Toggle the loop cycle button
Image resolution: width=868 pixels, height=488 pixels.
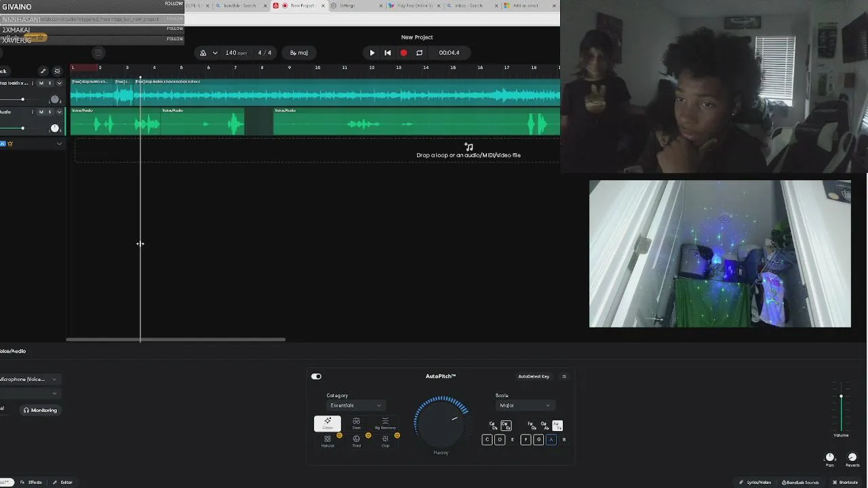[x=419, y=53]
